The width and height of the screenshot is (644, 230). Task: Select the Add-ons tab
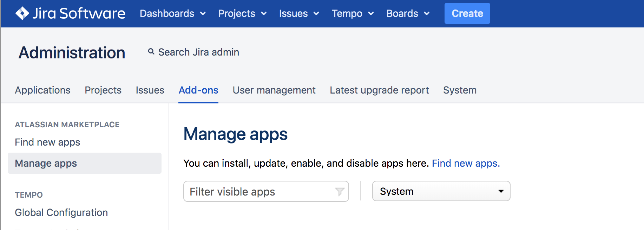(198, 90)
